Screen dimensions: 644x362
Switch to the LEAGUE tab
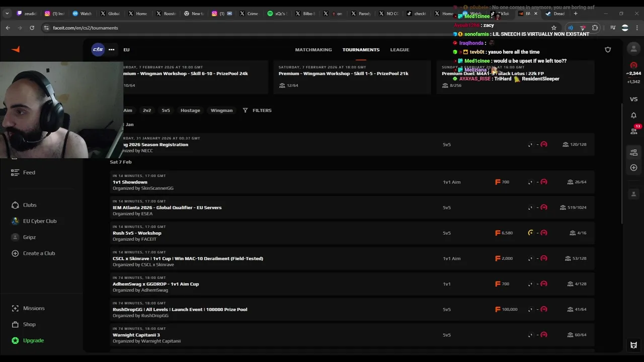[x=399, y=50]
